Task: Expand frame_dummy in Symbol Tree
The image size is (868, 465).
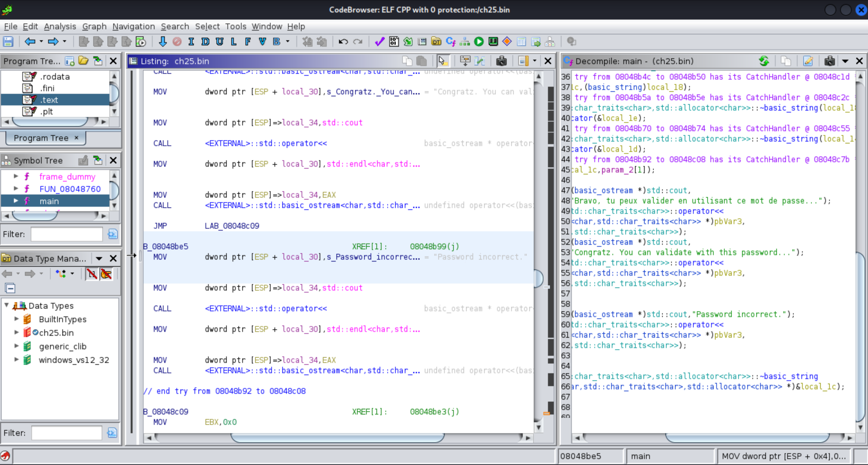Action: tap(16, 176)
